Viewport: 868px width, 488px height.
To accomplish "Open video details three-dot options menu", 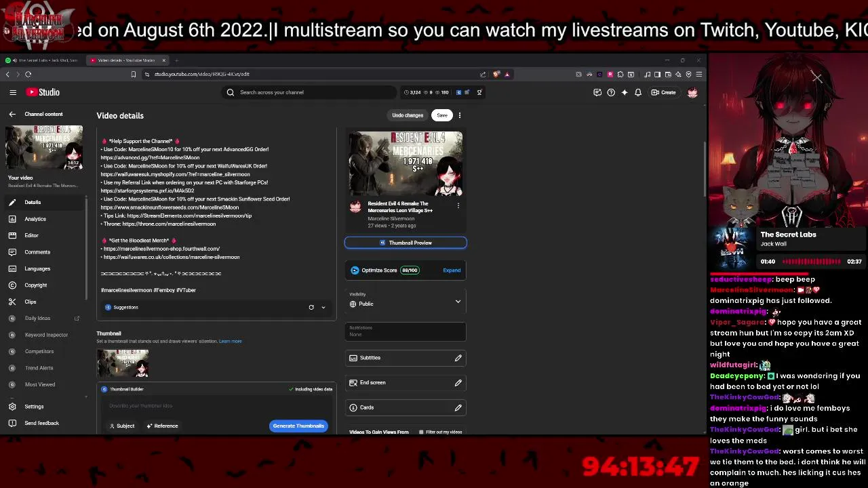I will pyautogui.click(x=460, y=115).
